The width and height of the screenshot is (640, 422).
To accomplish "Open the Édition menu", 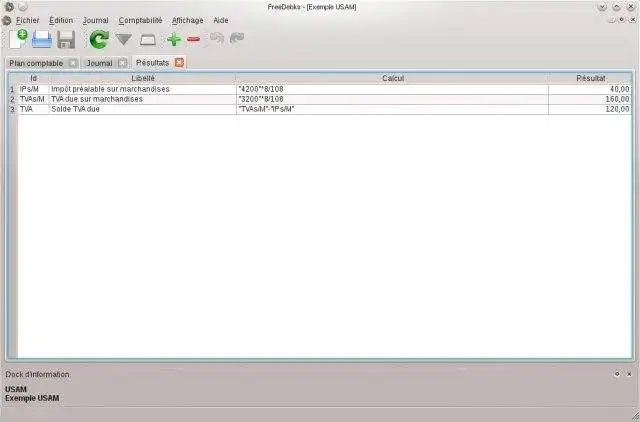I will pos(61,20).
